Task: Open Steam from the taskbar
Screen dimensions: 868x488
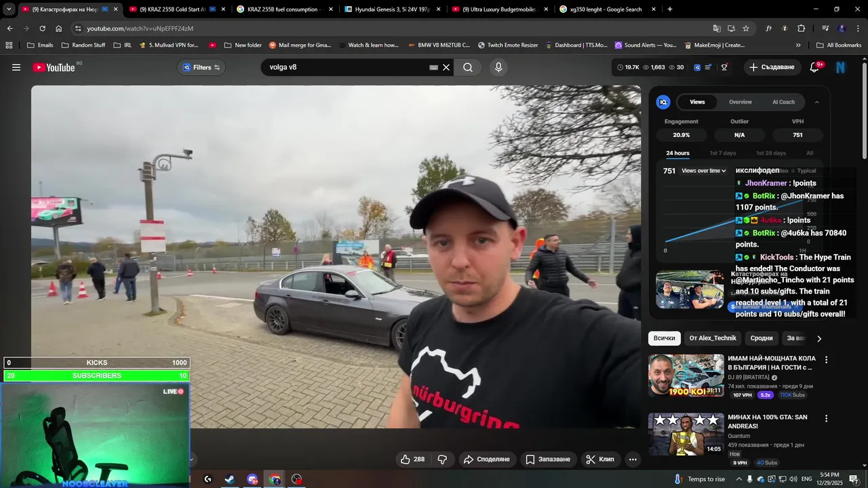Action: (230, 479)
